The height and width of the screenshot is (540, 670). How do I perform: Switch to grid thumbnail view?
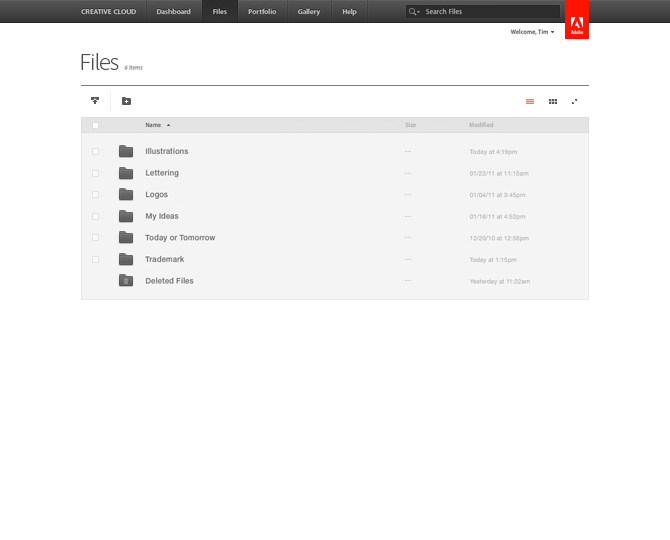(x=552, y=101)
